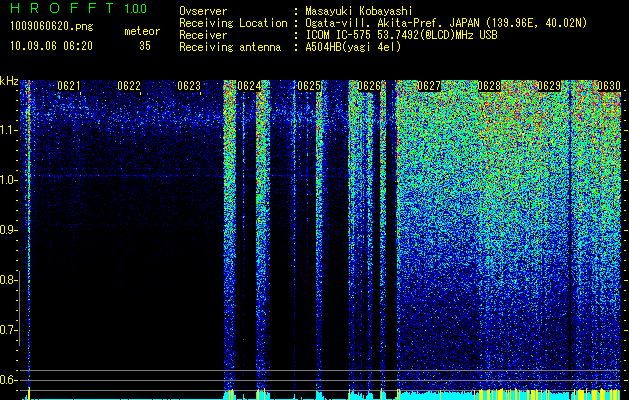Click the 0621 time marker

(69, 86)
